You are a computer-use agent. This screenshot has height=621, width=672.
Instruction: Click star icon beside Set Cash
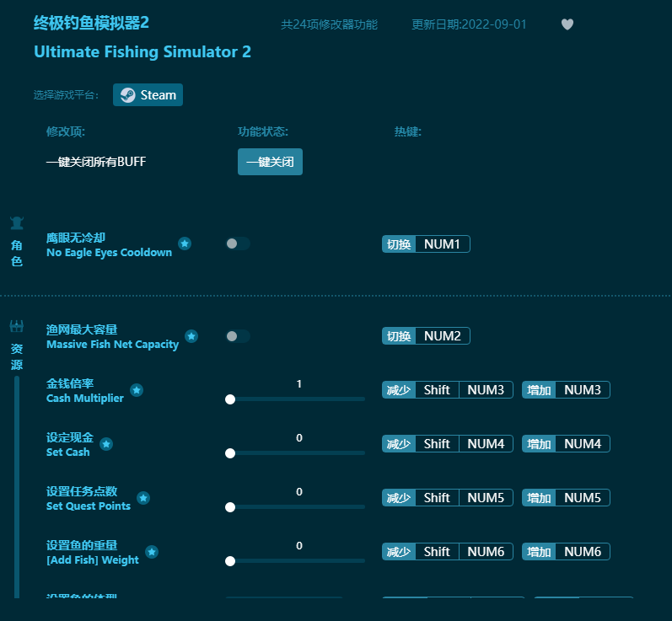(x=106, y=444)
